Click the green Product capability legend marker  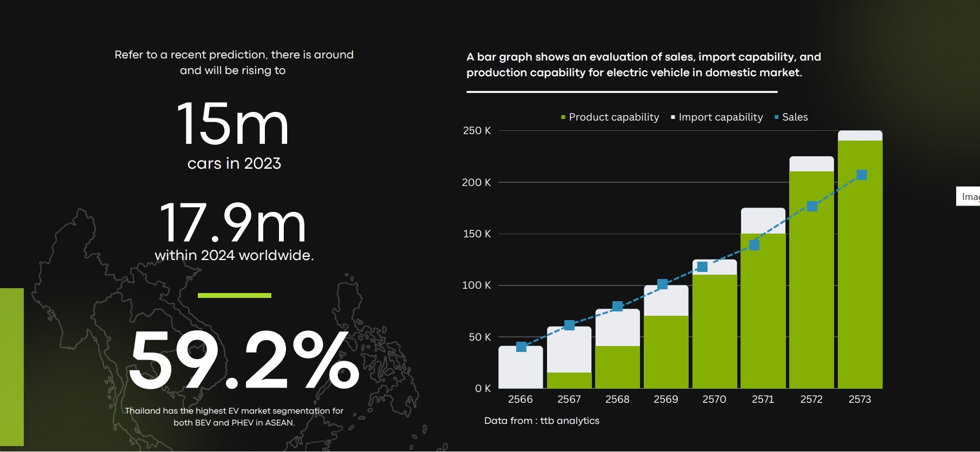pos(563,117)
